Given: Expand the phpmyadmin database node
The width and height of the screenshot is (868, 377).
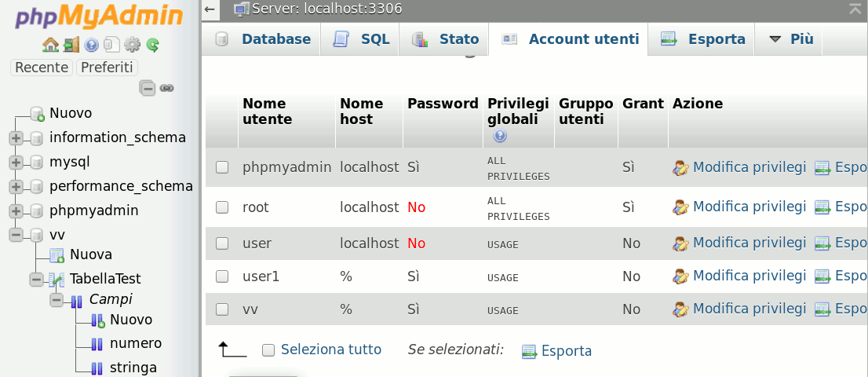Looking at the screenshot, I should coord(16,211).
